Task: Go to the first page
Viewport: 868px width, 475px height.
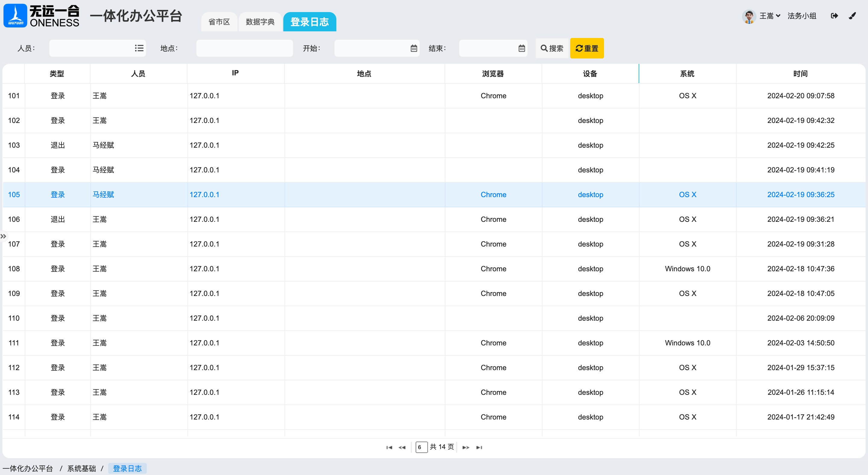Action: tap(389, 447)
